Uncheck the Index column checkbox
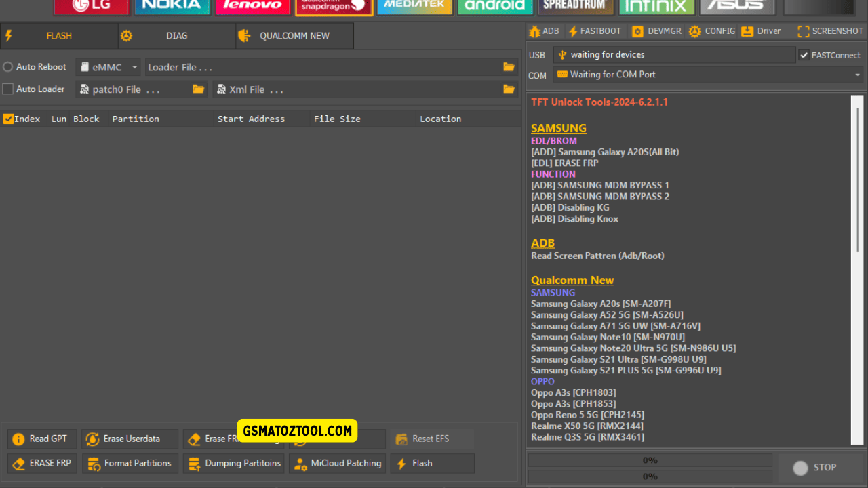The width and height of the screenshot is (868, 488). 8,119
